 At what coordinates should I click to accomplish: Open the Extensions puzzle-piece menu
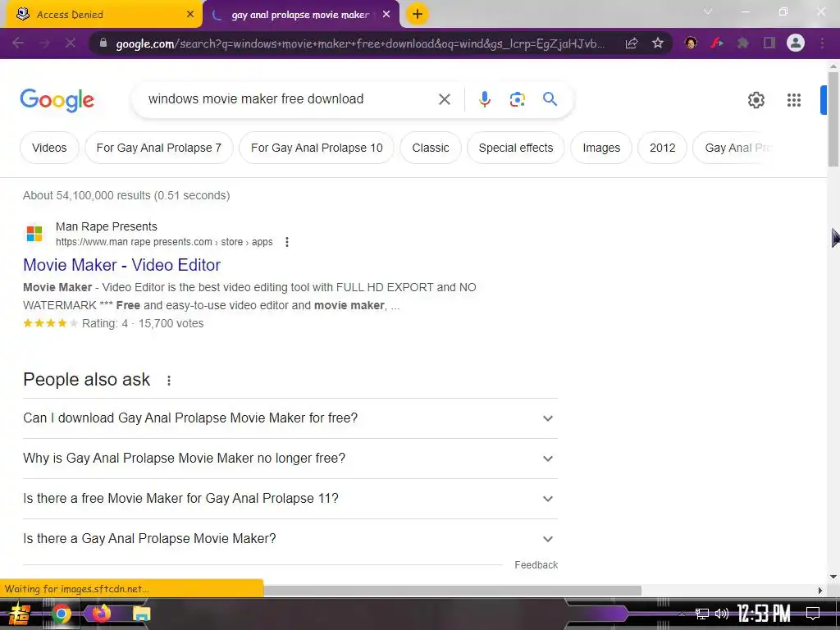pos(743,43)
